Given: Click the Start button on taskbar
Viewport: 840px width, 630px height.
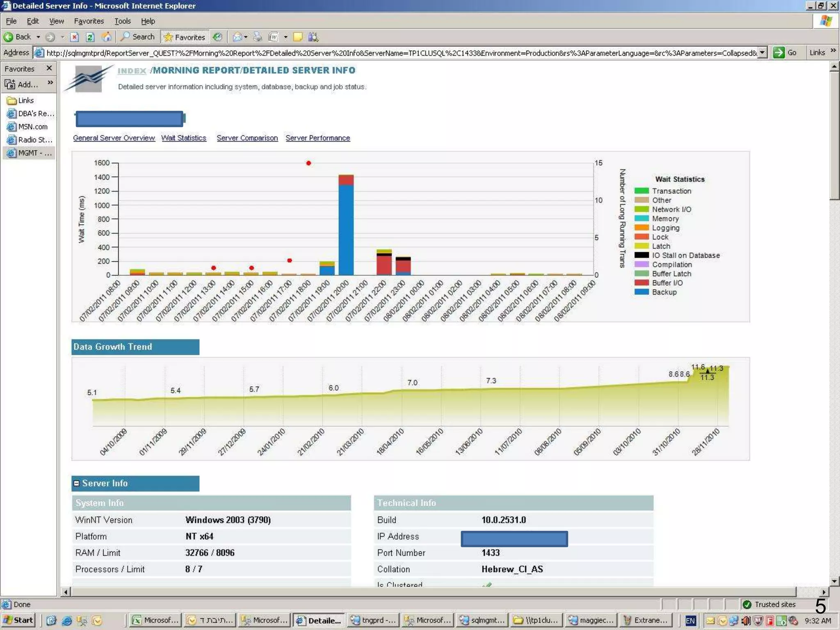Looking at the screenshot, I should pos(18,620).
